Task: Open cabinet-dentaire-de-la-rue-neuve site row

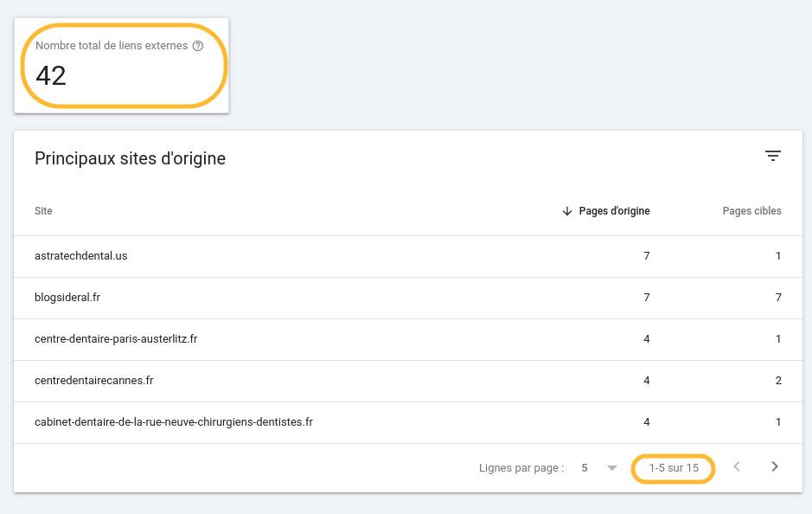Action: [174, 421]
